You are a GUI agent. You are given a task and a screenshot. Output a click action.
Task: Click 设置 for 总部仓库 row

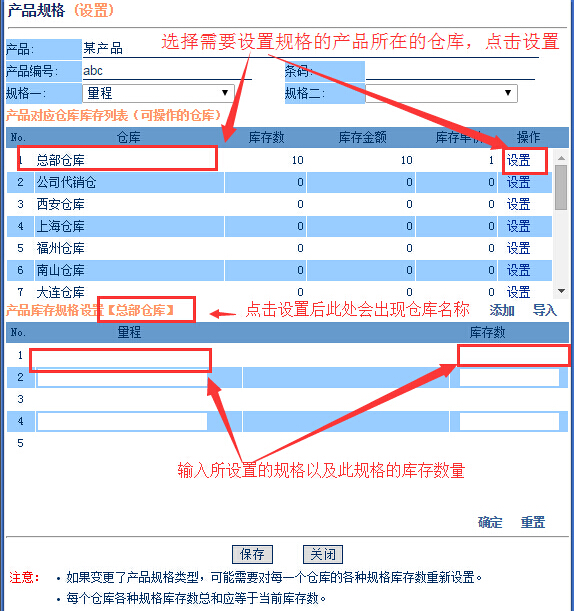(x=518, y=160)
